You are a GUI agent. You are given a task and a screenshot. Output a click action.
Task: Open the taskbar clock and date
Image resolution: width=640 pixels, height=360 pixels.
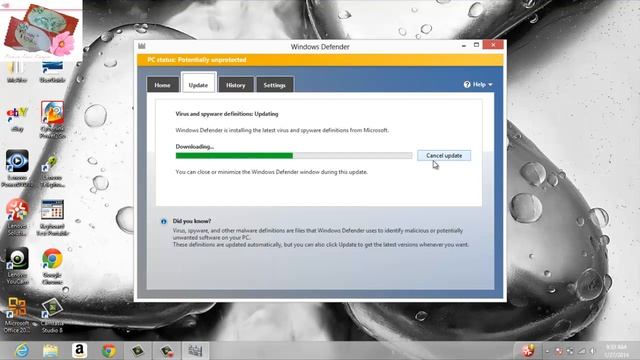pos(616,351)
